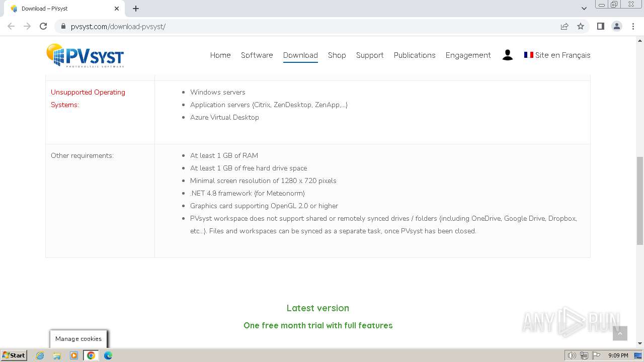The image size is (644, 362).
Task: Click the share page icon in address bar
Action: pos(565,26)
